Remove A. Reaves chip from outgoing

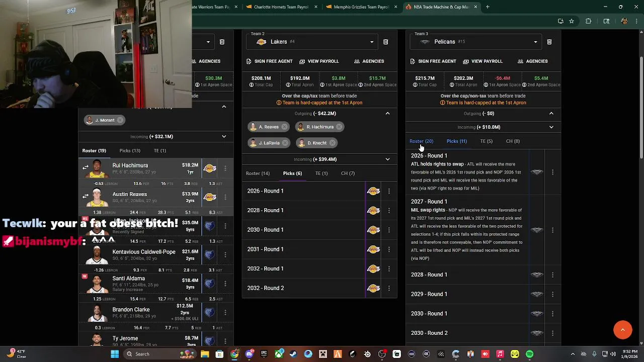pos(284,127)
